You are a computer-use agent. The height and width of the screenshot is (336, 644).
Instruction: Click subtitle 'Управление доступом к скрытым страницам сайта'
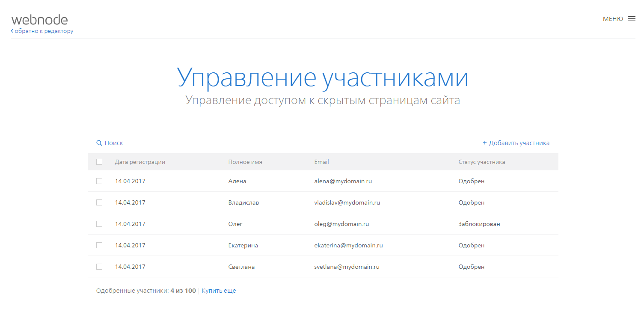[323, 101]
